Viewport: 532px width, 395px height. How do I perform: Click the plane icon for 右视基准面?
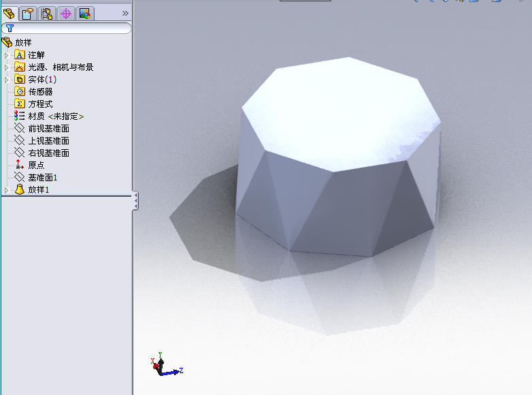pos(19,153)
